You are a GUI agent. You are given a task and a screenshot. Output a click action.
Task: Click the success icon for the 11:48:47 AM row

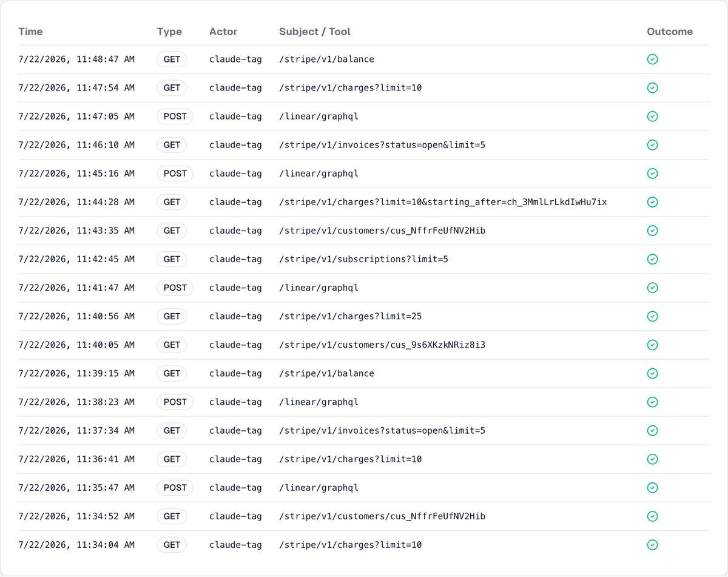653,59
